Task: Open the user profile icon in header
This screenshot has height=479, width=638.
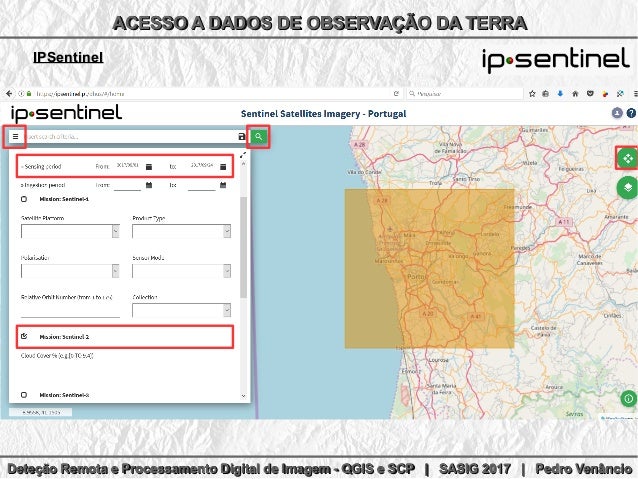Action: coord(617,113)
